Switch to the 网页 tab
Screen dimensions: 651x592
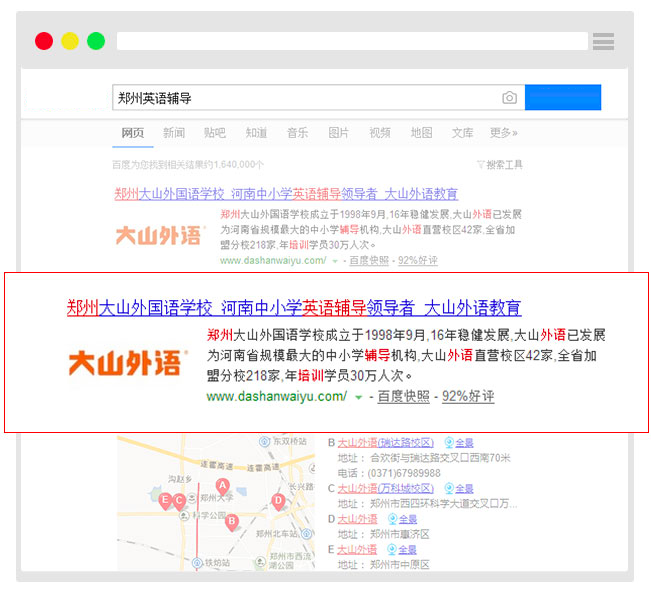click(x=132, y=133)
